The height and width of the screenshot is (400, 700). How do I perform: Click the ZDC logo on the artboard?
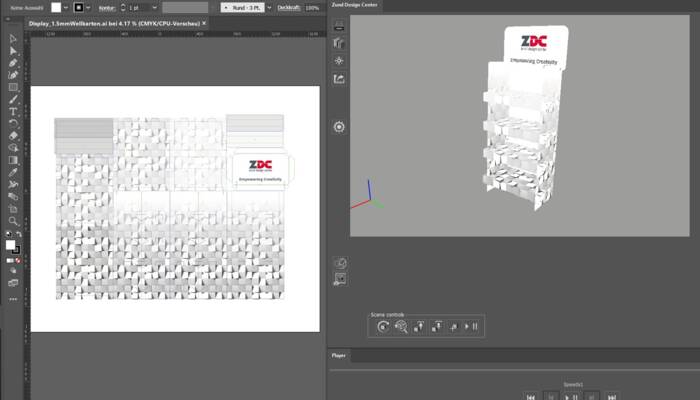pos(260,166)
